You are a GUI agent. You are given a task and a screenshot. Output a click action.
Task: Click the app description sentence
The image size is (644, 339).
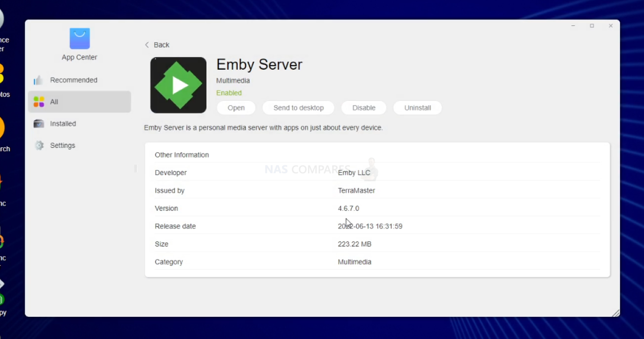264,128
